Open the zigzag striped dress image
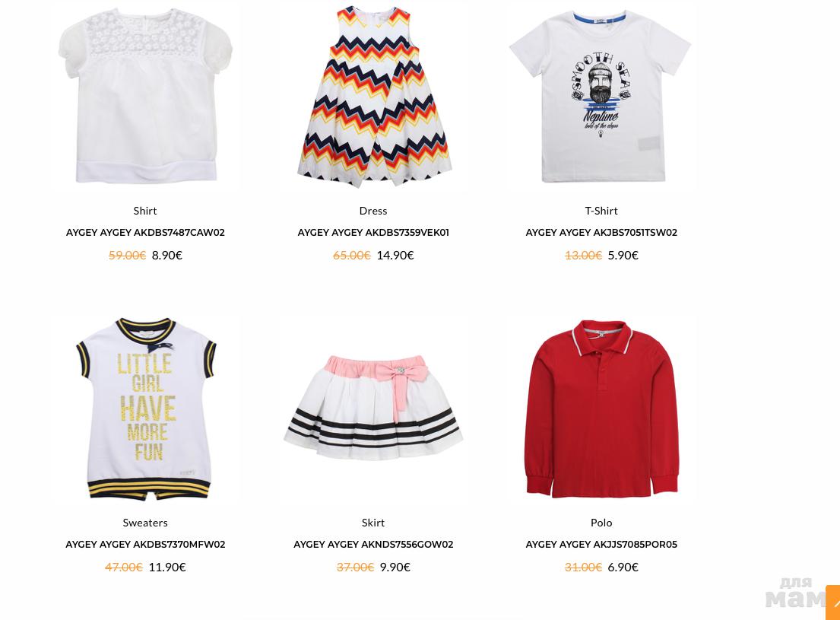 click(x=373, y=97)
